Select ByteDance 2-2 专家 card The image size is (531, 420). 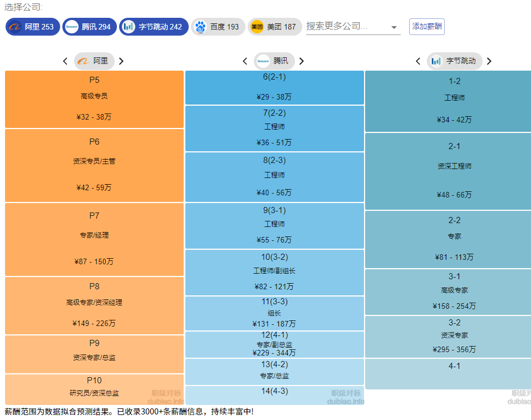click(448, 239)
